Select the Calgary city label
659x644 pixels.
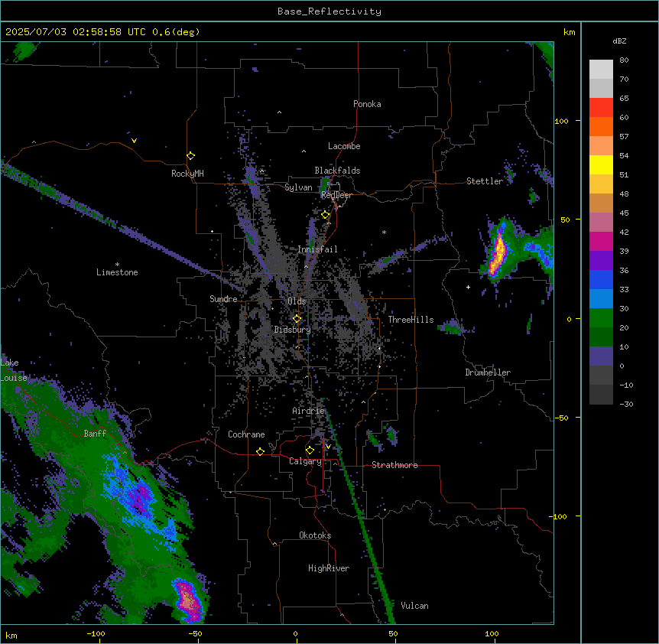(x=306, y=461)
